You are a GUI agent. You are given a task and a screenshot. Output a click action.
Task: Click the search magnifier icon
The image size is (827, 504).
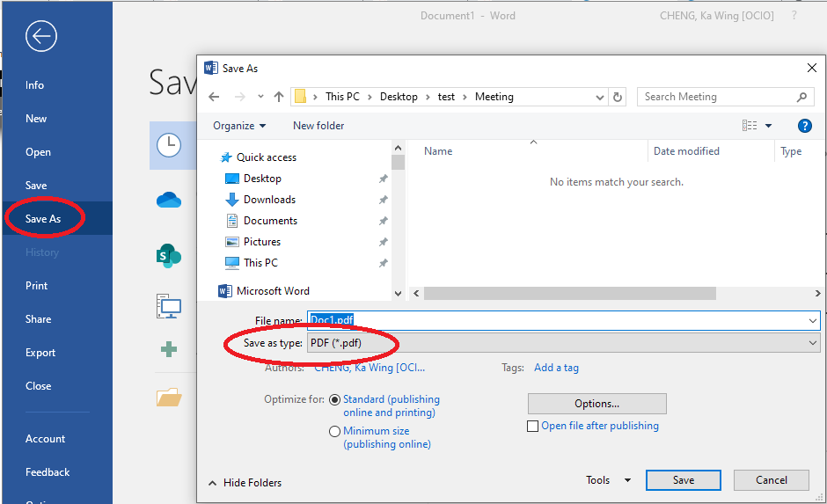801,97
